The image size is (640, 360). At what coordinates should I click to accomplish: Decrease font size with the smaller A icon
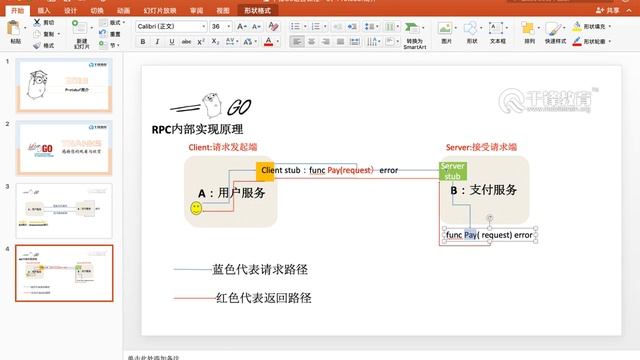256,27
